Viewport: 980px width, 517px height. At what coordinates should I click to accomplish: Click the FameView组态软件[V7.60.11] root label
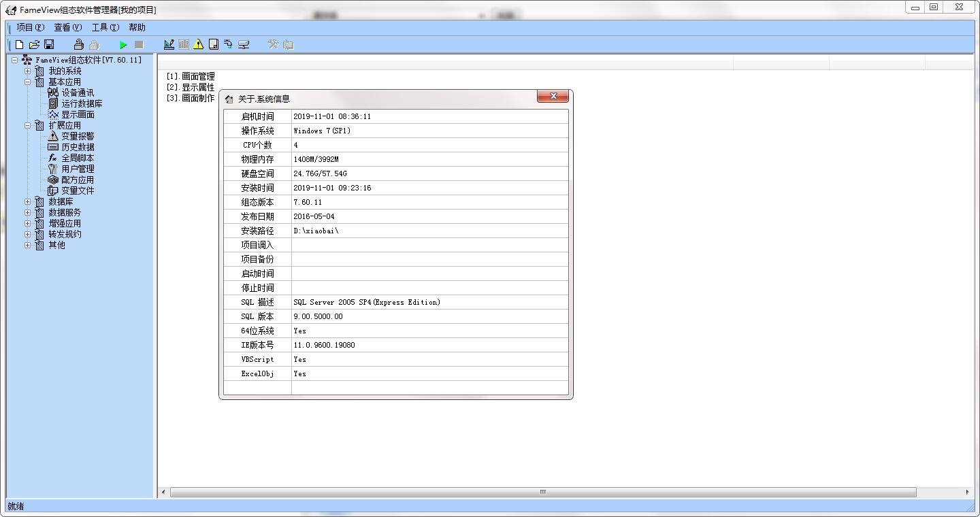88,60
